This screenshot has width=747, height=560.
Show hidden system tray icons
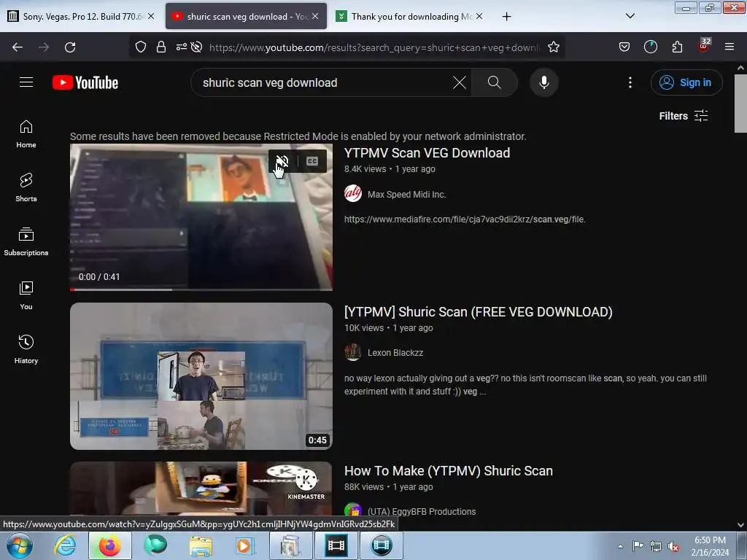(x=620, y=546)
